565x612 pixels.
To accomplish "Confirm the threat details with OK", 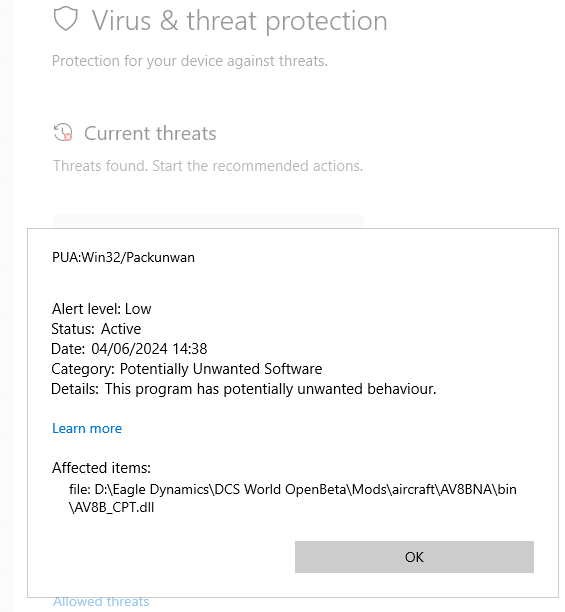I will [414, 557].
